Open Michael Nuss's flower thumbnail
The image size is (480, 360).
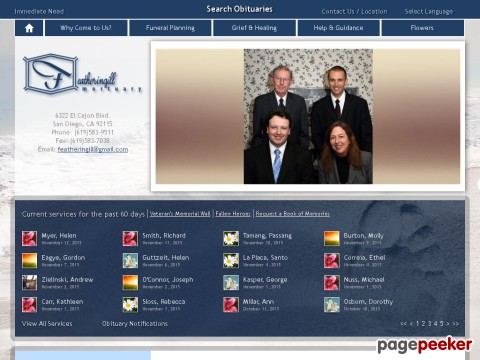pyautogui.click(x=332, y=283)
